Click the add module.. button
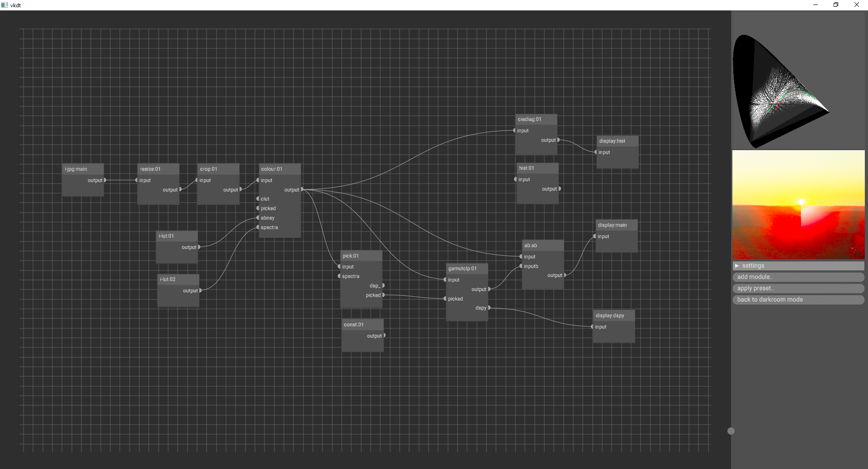868x469 pixels. (798, 277)
